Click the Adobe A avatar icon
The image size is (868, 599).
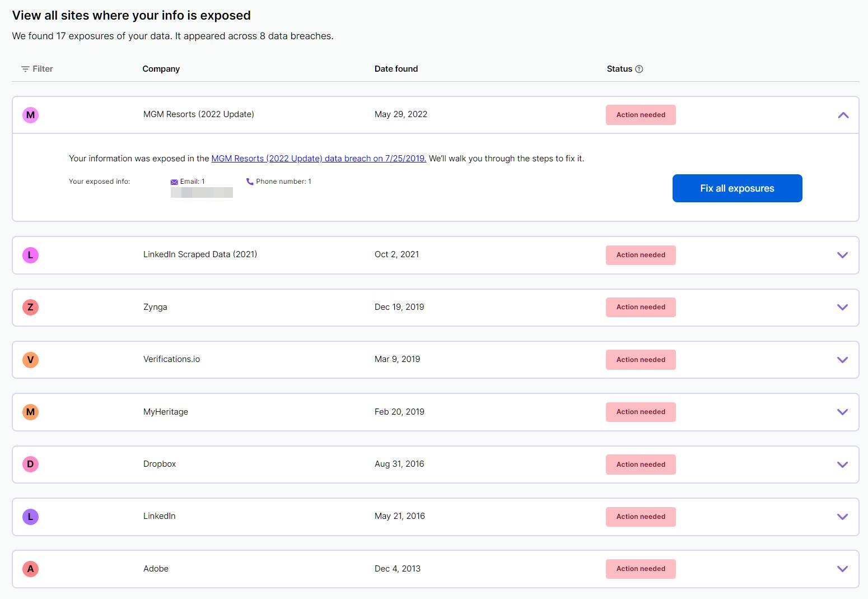tap(30, 569)
